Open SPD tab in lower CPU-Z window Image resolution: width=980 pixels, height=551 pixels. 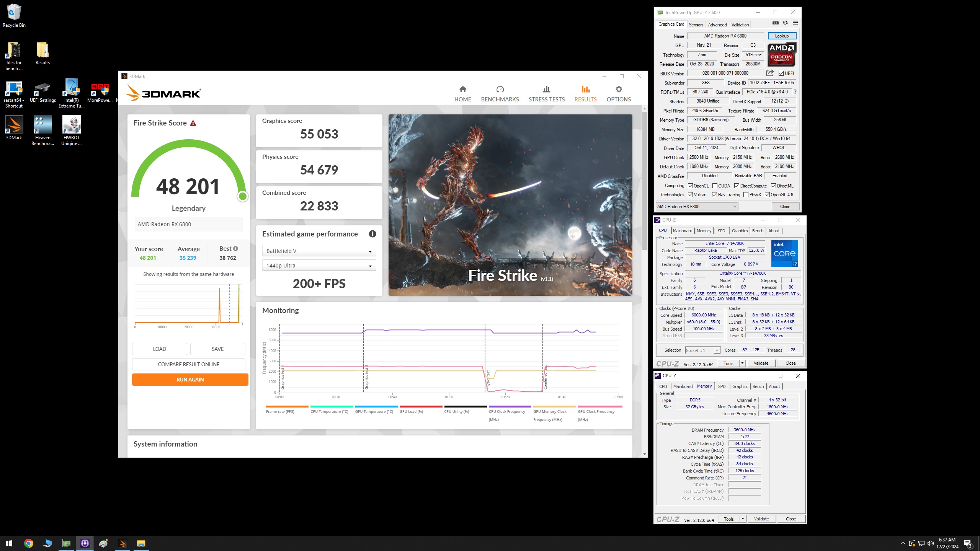click(x=722, y=386)
